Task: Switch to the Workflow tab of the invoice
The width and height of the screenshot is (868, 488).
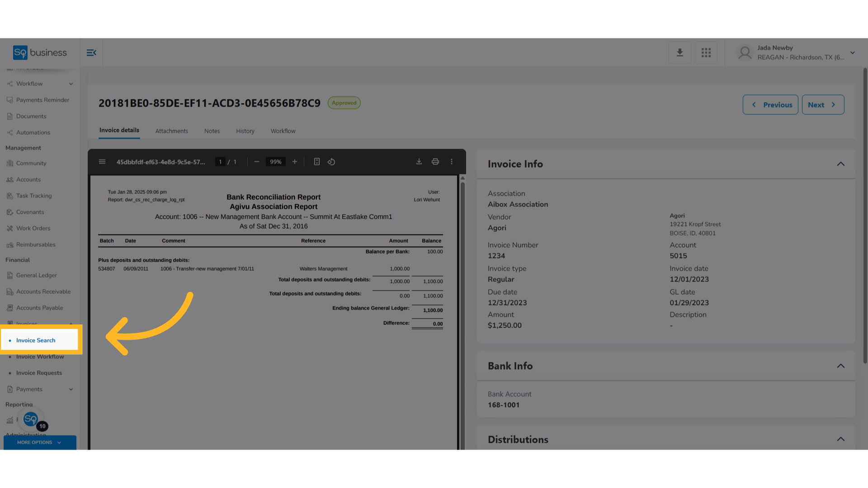Action: (283, 131)
